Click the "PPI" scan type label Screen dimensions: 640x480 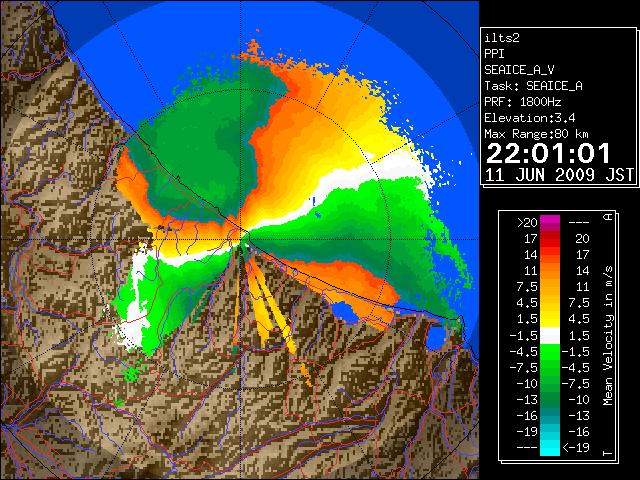[x=494, y=54]
